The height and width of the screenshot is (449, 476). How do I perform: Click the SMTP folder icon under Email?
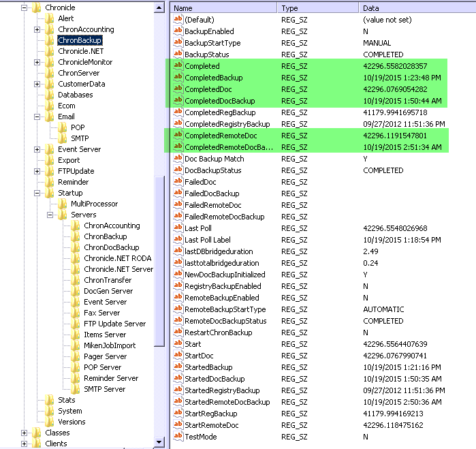(x=63, y=138)
